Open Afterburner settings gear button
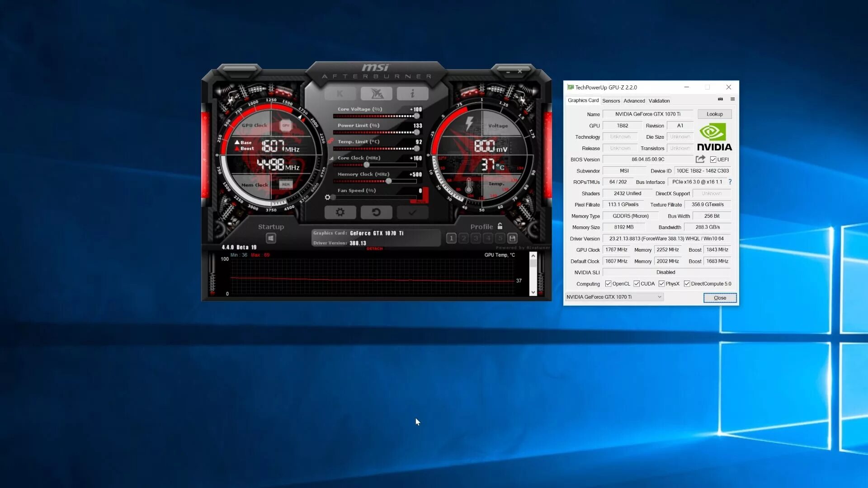The image size is (868, 488). (x=340, y=212)
